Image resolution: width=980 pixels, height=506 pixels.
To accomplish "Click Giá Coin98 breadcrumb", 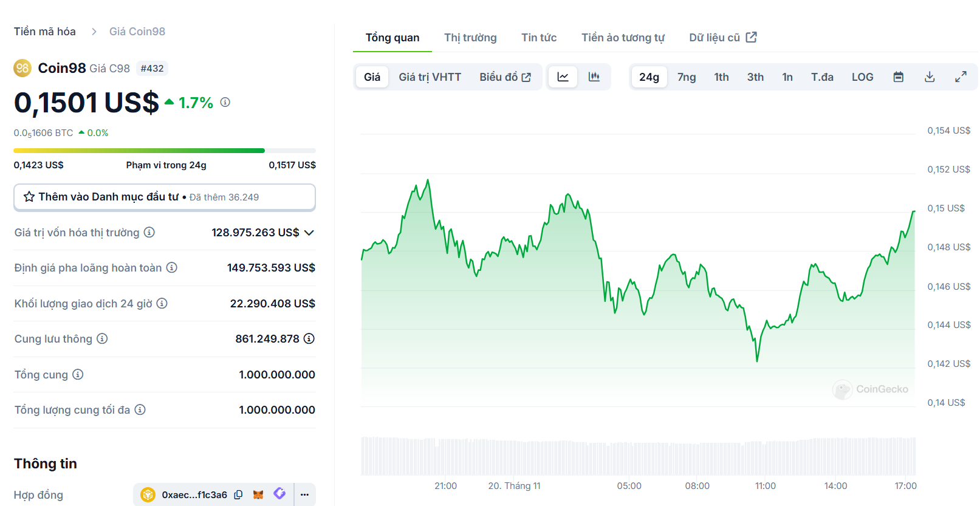I will [137, 32].
